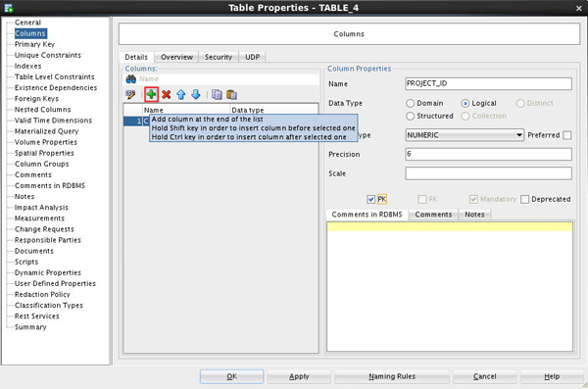The height and width of the screenshot is (389, 588).
Task: Select Existence Dependencies in the tree
Action: click(x=56, y=88)
